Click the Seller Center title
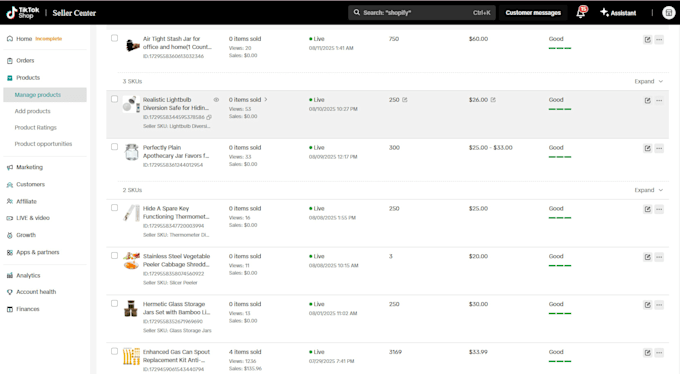Viewport: 680px width, 374px height. point(74,13)
